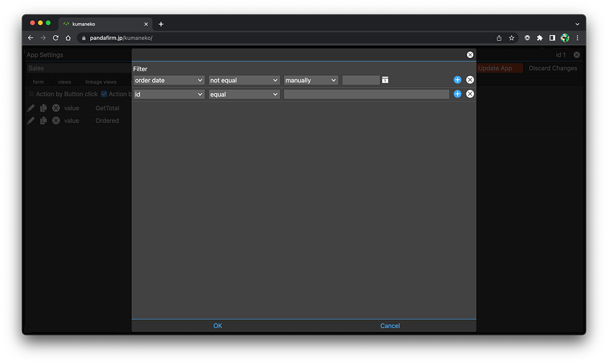608x364 pixels.
Task: Add a condition after the order date row
Action: coord(457,80)
